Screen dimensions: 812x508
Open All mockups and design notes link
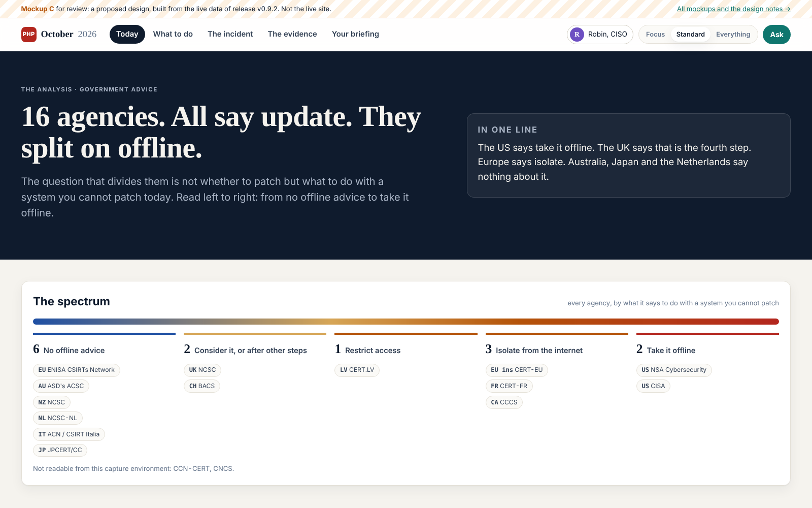(733, 9)
